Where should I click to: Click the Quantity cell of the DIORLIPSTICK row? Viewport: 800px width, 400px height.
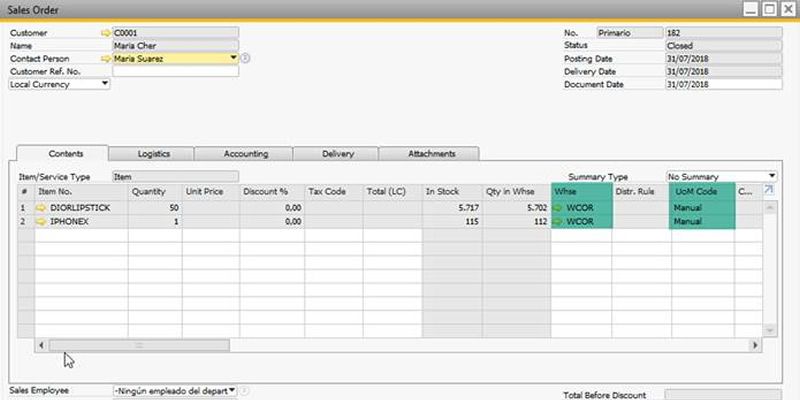coord(155,208)
